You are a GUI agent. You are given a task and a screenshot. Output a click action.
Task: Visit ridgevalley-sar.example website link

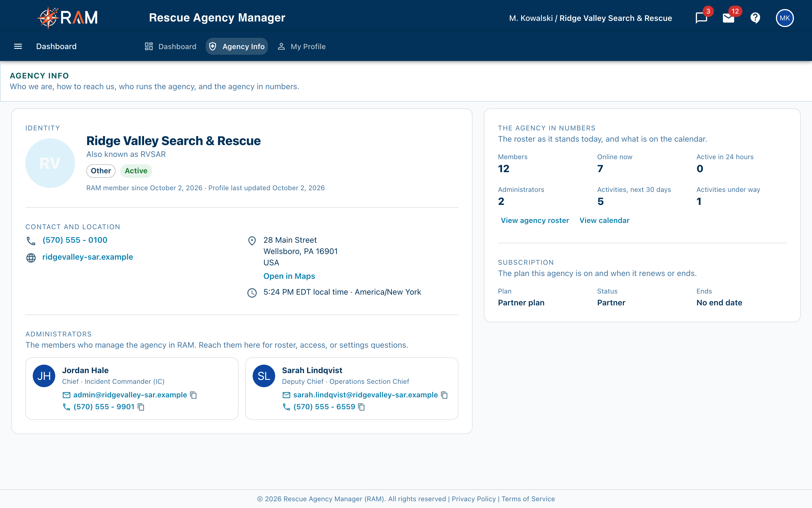click(88, 257)
